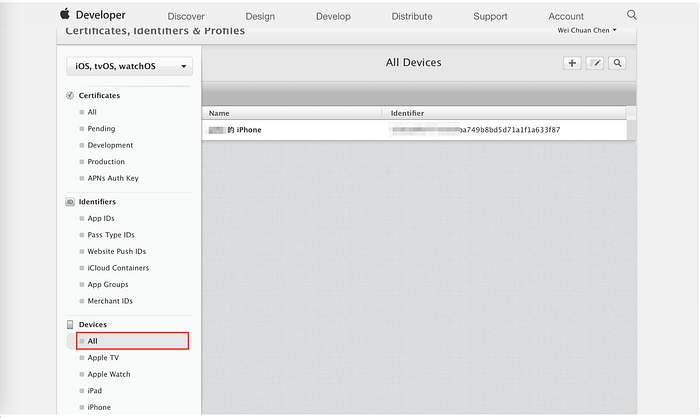Open App Groups
The width and height of the screenshot is (700, 418).
[x=108, y=284]
